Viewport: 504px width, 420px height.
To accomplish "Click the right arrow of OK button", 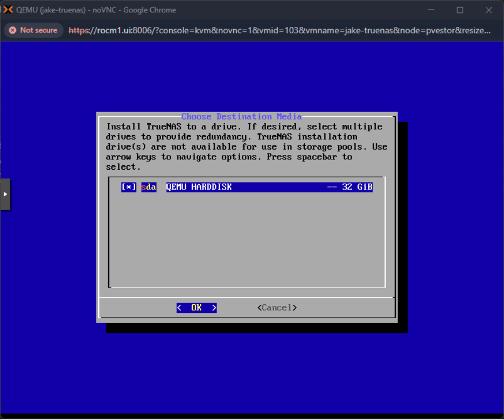I will (x=214, y=308).
